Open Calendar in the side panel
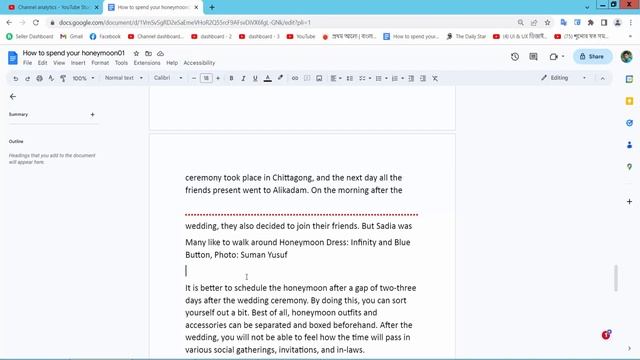 pyautogui.click(x=629, y=79)
